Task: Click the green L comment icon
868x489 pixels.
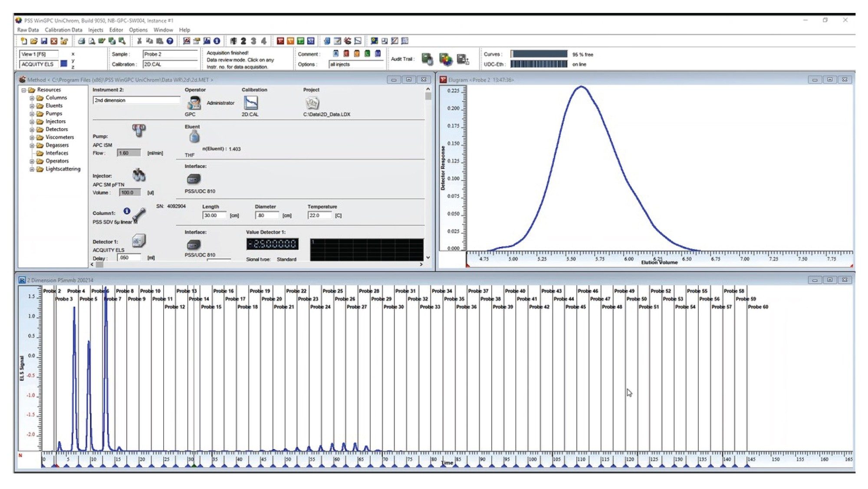Action: (x=367, y=53)
